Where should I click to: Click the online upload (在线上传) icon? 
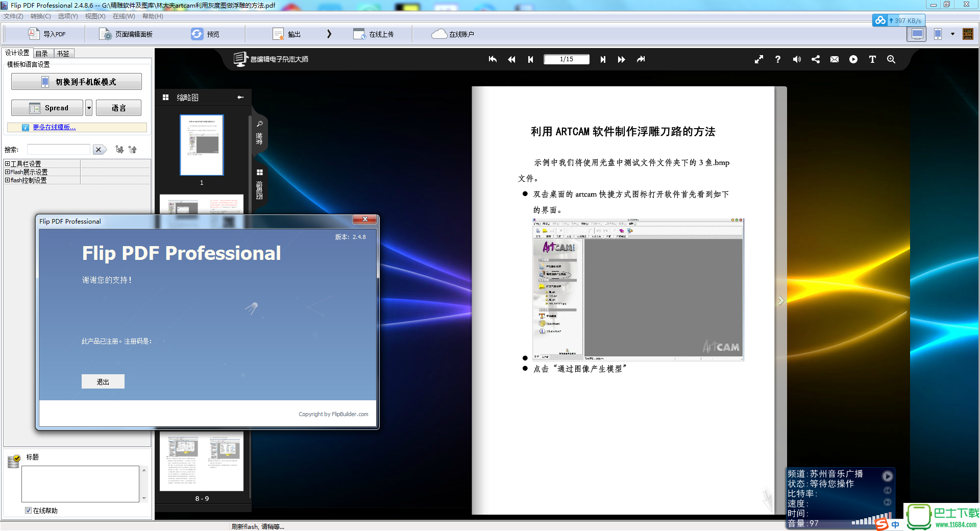tap(359, 34)
